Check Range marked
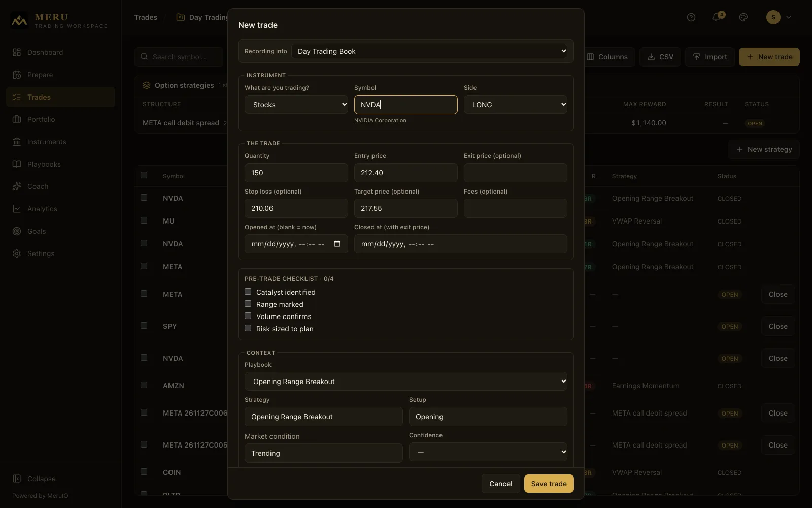This screenshot has height=508, width=812. point(248,304)
